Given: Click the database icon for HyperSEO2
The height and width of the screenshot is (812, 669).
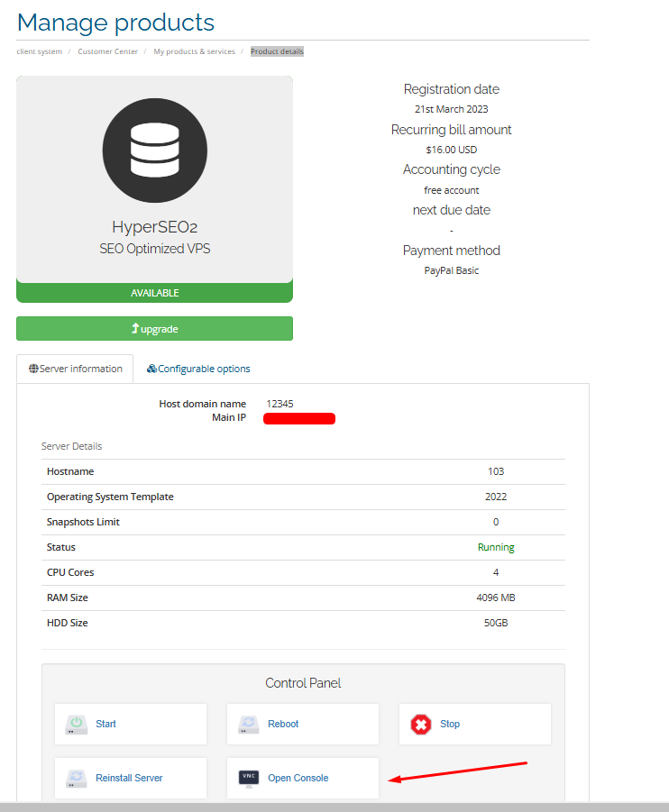Looking at the screenshot, I should 155,151.
